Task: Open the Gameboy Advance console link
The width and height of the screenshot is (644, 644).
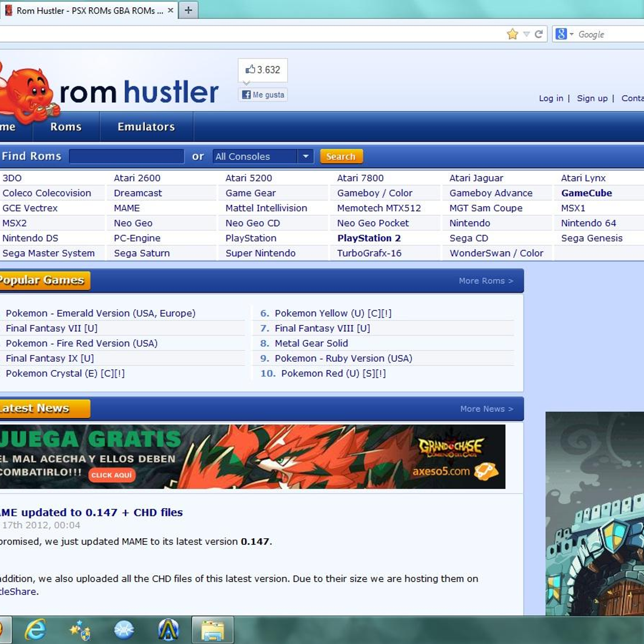Action: [x=491, y=193]
